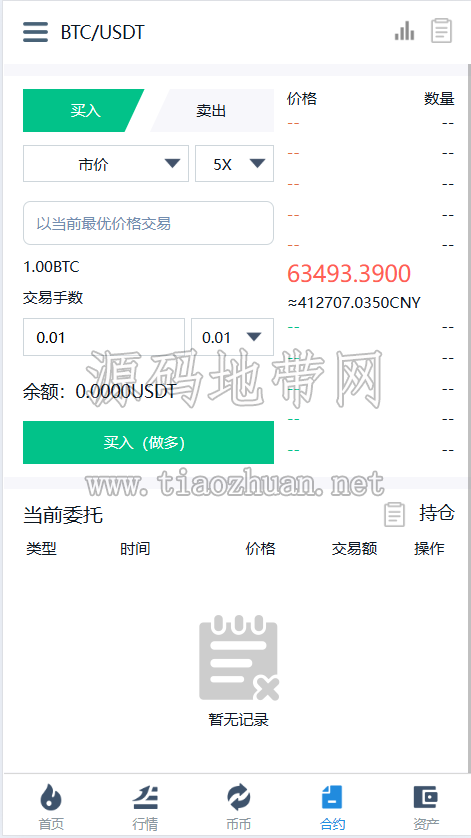
Task: Open the hamburger menu beside BTC/USDT
Action: [x=35, y=32]
